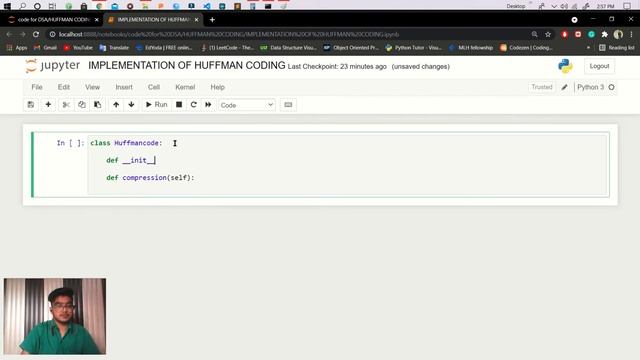The image size is (640, 360).
Task: Click the 'def compression(self):' line
Action: [150, 178]
